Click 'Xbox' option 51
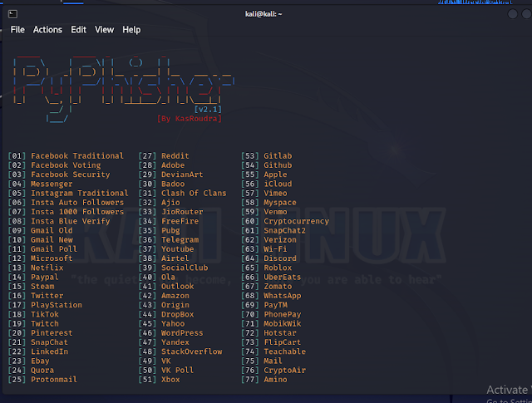 click(x=170, y=380)
